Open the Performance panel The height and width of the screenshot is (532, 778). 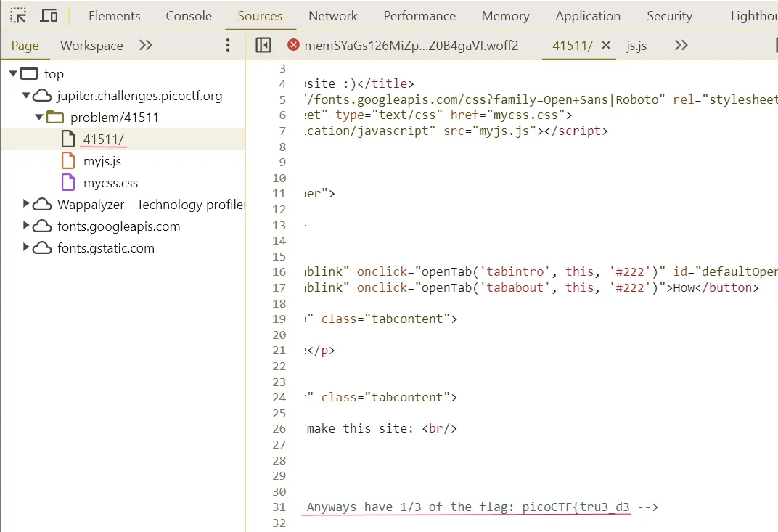(419, 16)
